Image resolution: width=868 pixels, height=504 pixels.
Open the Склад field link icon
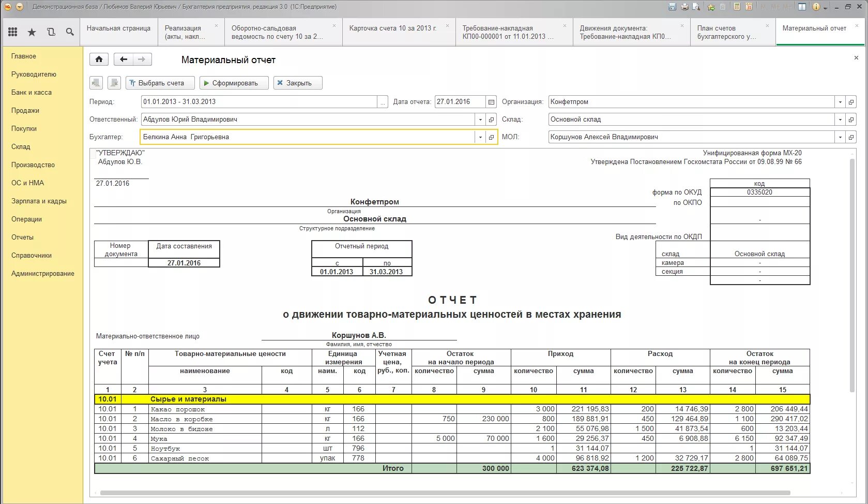pos(851,120)
